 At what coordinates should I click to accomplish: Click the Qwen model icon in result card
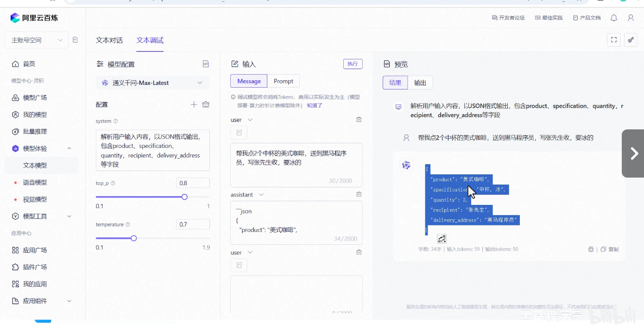406,165
